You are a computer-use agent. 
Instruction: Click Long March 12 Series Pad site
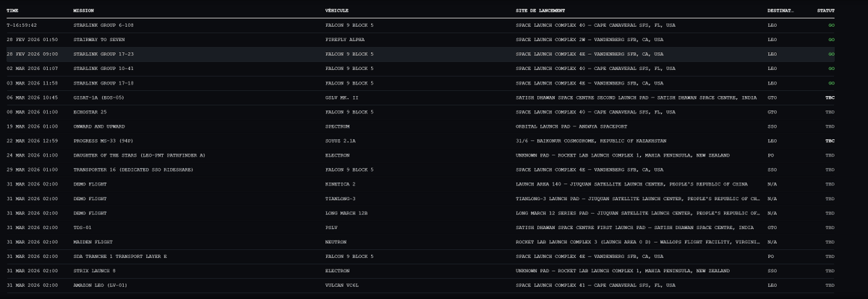pyautogui.click(x=638, y=213)
